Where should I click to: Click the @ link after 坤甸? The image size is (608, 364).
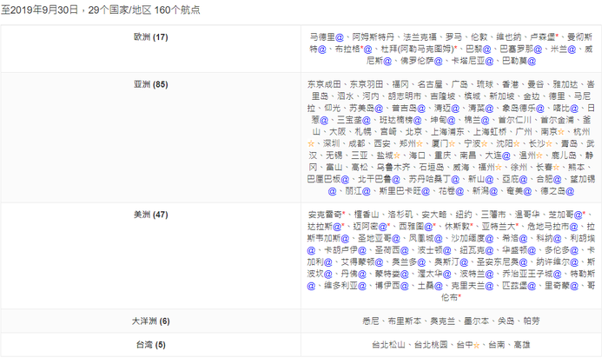tap(452, 121)
